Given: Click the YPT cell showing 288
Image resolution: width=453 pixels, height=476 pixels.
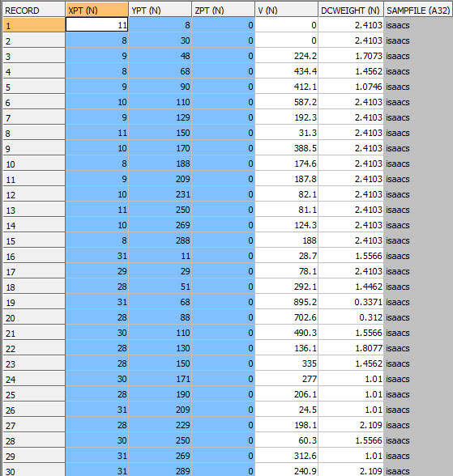Looking at the screenshot, I should click(x=160, y=240).
